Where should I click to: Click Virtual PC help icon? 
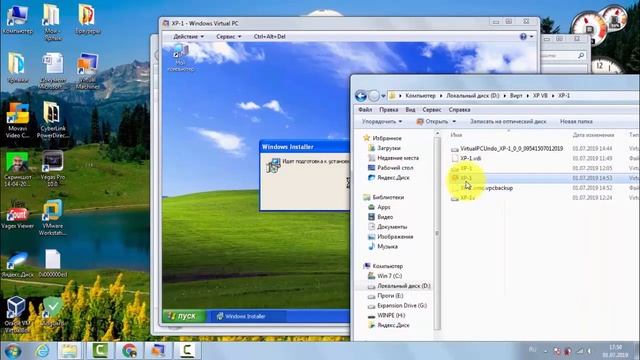coord(523,36)
